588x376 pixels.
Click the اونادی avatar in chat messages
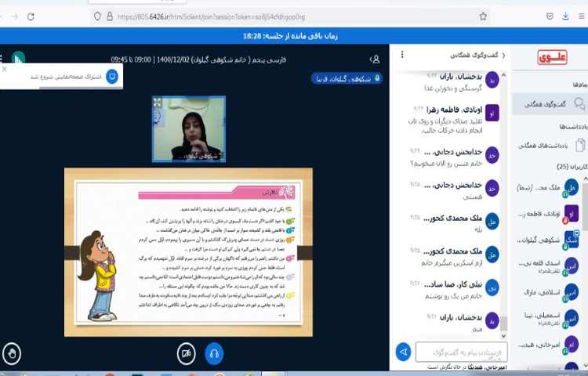492,113
